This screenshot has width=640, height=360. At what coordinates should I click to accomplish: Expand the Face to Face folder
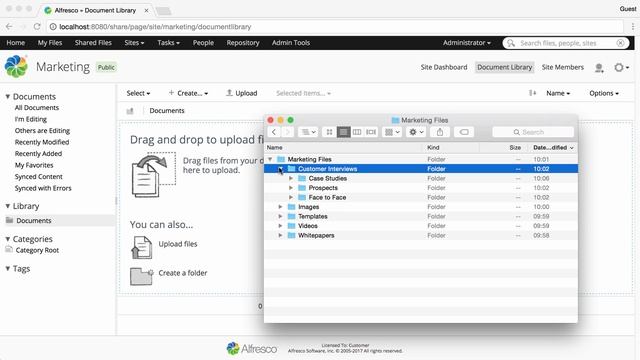pyautogui.click(x=291, y=197)
